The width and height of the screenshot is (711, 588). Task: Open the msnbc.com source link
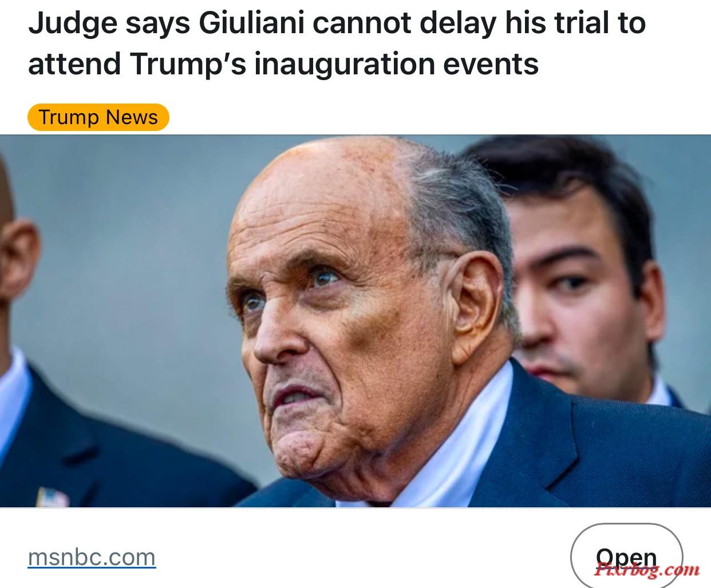[x=92, y=557]
